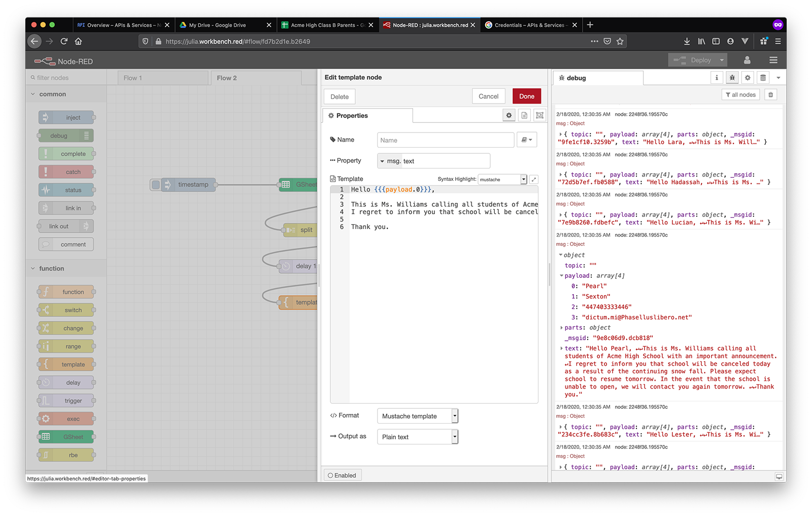The height and width of the screenshot is (516, 812).
Task: Switch to the Flow 2 tab
Action: click(x=256, y=78)
